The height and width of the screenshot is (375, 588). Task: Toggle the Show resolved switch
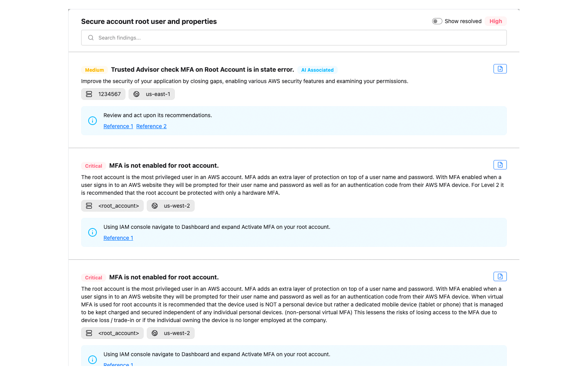pyautogui.click(x=437, y=21)
